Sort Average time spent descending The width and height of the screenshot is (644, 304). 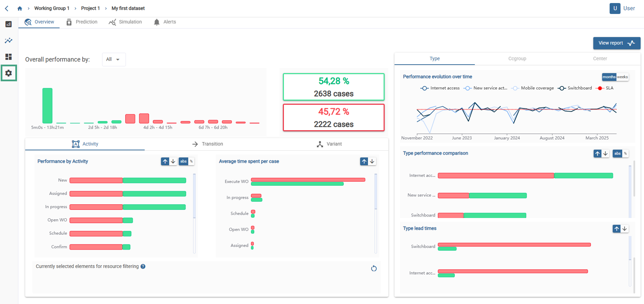[372, 161]
